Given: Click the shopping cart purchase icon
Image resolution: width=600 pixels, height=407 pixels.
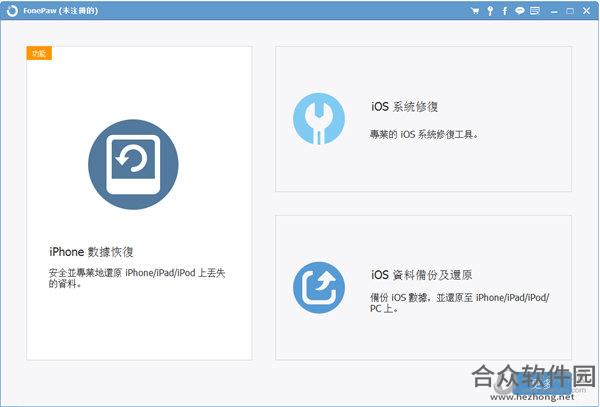Looking at the screenshot, I should pos(475,11).
